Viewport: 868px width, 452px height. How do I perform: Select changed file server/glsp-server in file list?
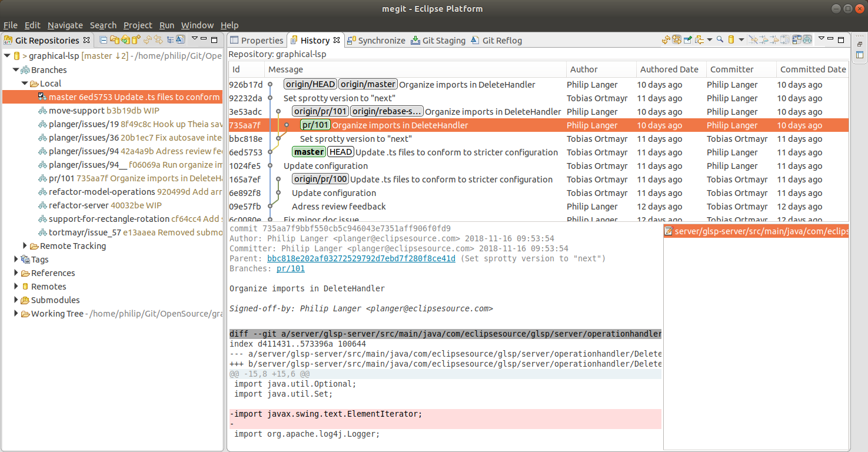click(756, 231)
